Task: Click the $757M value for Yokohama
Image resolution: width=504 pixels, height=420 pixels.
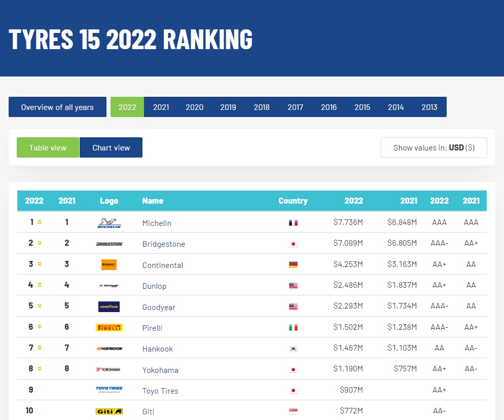Action: (x=405, y=369)
